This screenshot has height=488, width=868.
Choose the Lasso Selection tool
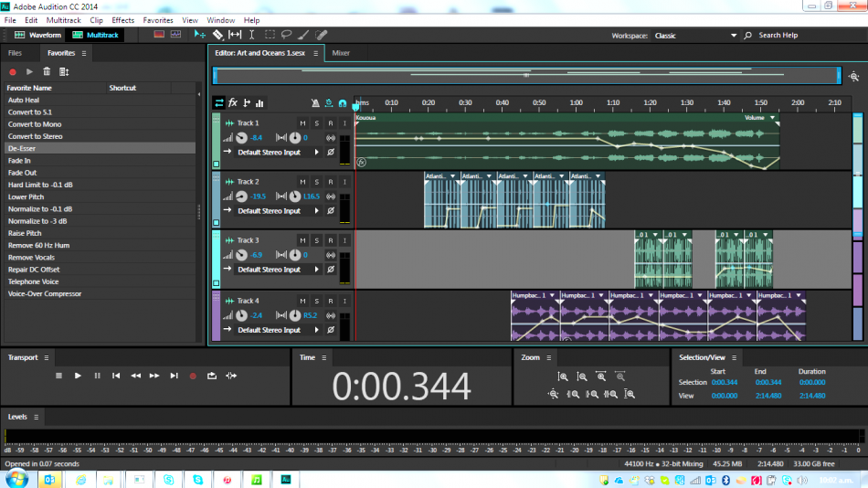click(286, 35)
